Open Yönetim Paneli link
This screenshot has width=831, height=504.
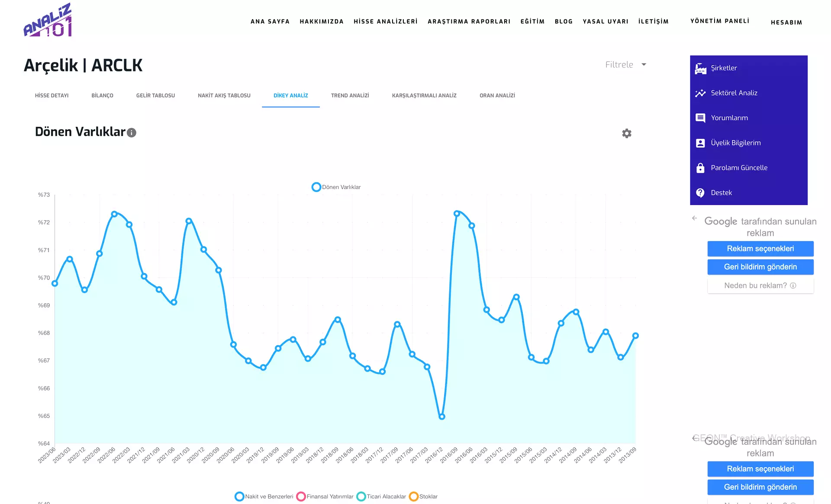(720, 21)
